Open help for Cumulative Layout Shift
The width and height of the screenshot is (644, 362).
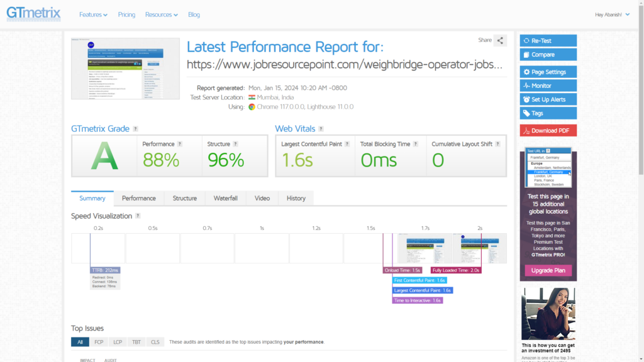(x=497, y=144)
